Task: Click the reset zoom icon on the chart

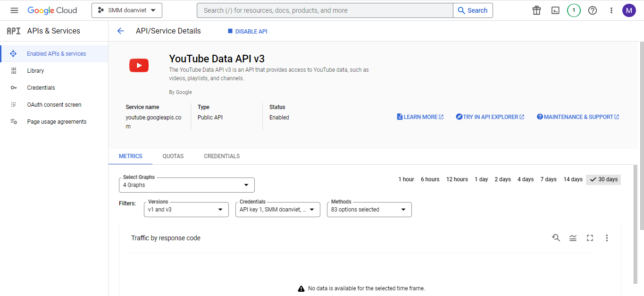Action: pos(556,238)
